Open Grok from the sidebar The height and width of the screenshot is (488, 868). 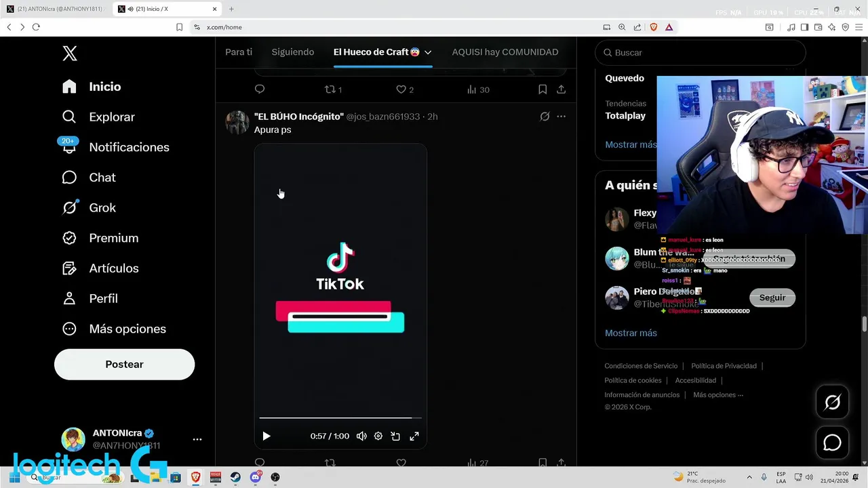click(89, 207)
